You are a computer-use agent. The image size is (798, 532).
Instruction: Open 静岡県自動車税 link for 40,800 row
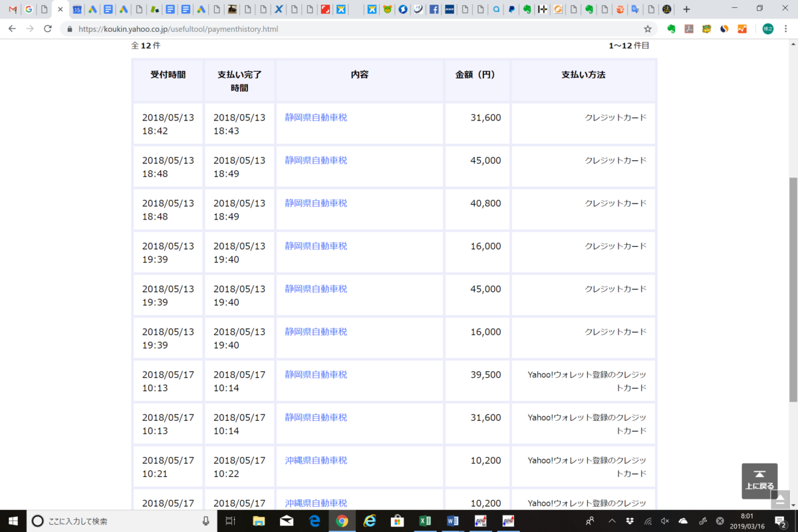[x=316, y=203]
